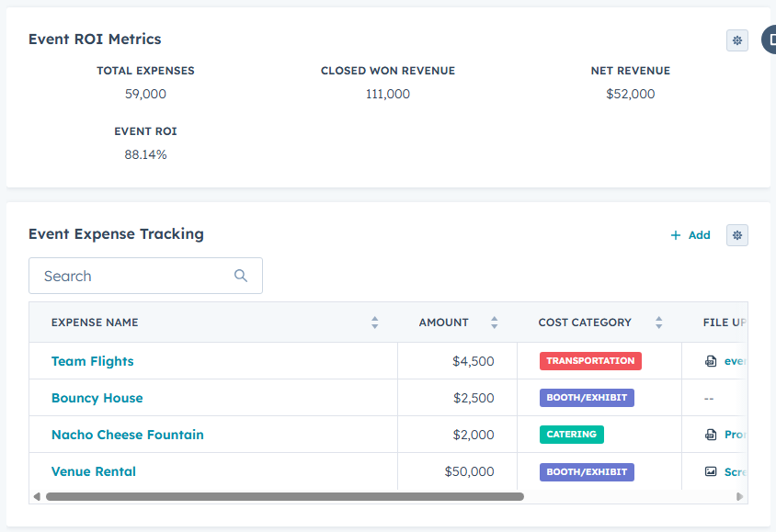Viewport: 776px width, 532px height.
Task: Sort table by Cost Category arrows
Action: (658, 323)
